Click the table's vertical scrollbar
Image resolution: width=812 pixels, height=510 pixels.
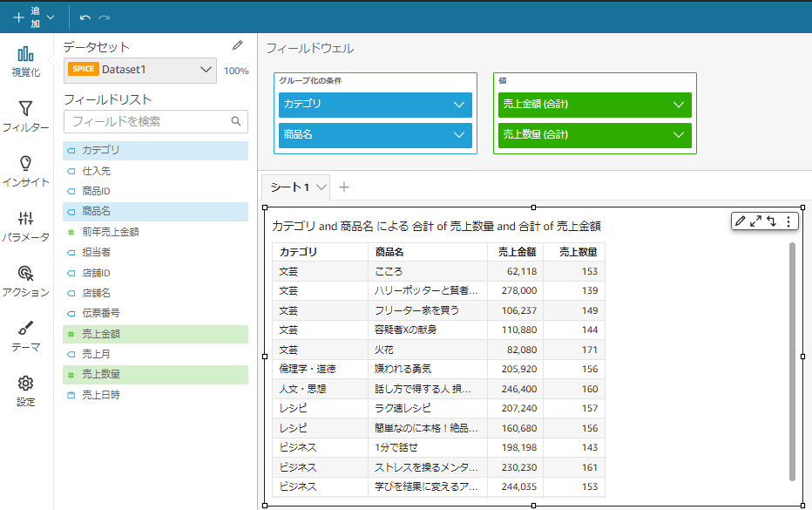click(x=792, y=361)
